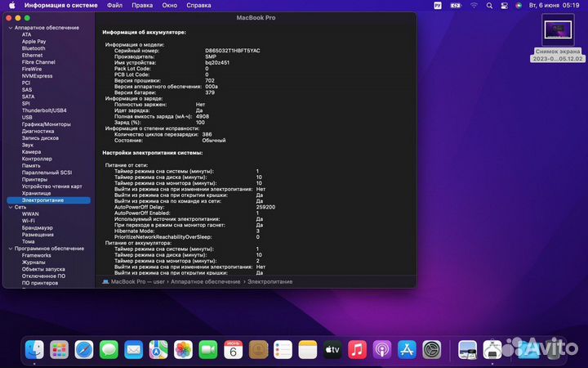This screenshot has height=368, width=588.
Task: Select Объекты запуска in the sidebar
Action: coord(43,269)
